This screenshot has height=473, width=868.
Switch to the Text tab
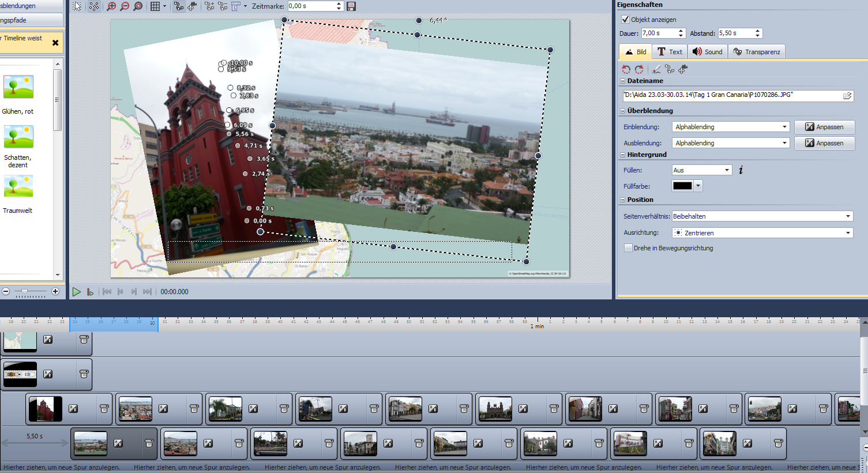pyautogui.click(x=670, y=52)
